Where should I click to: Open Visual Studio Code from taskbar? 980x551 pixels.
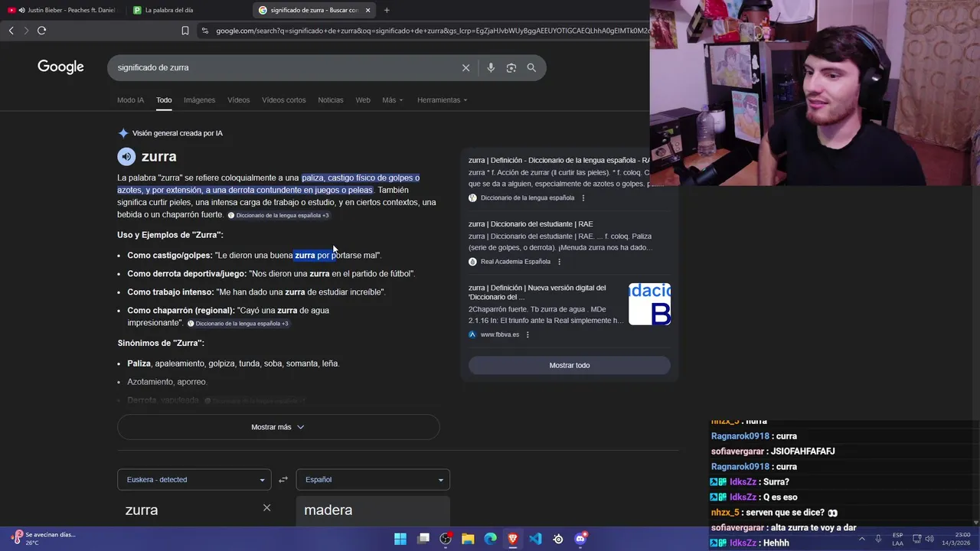pos(535,539)
